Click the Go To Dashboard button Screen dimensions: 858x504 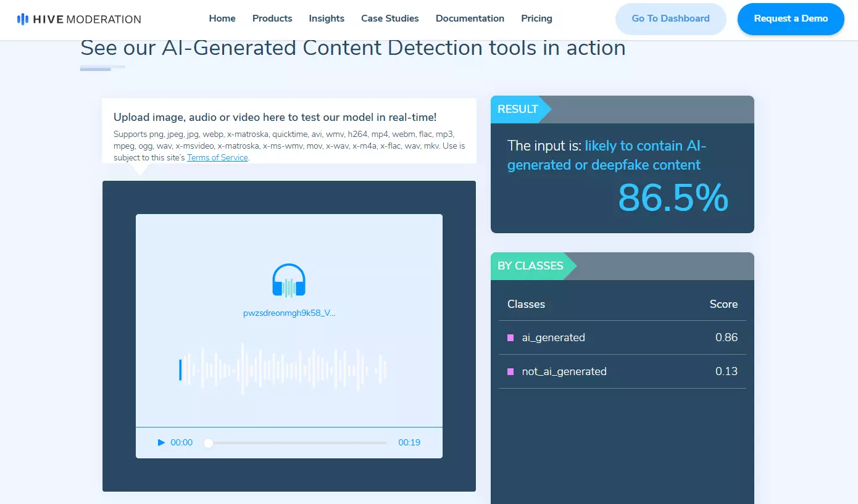670,19
